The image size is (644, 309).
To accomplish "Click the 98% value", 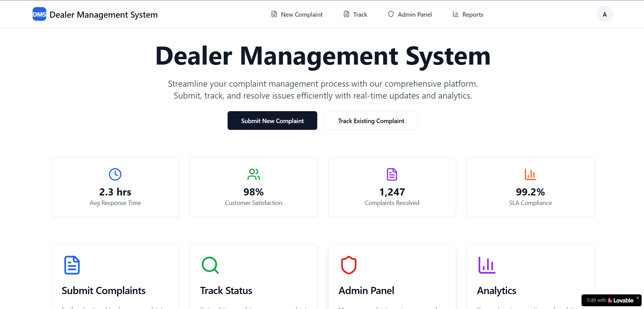I will click(x=254, y=192).
